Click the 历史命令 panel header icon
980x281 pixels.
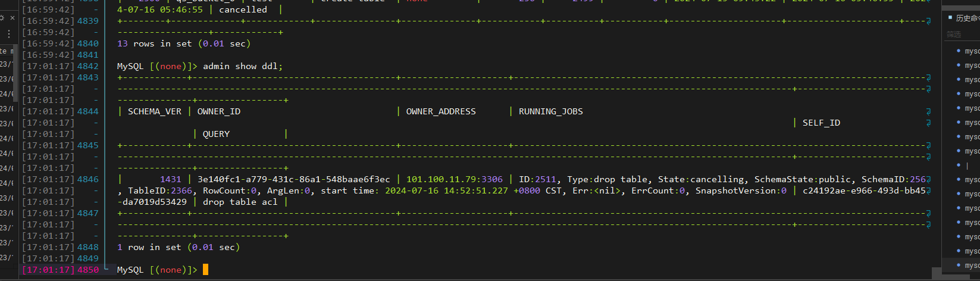click(950, 18)
